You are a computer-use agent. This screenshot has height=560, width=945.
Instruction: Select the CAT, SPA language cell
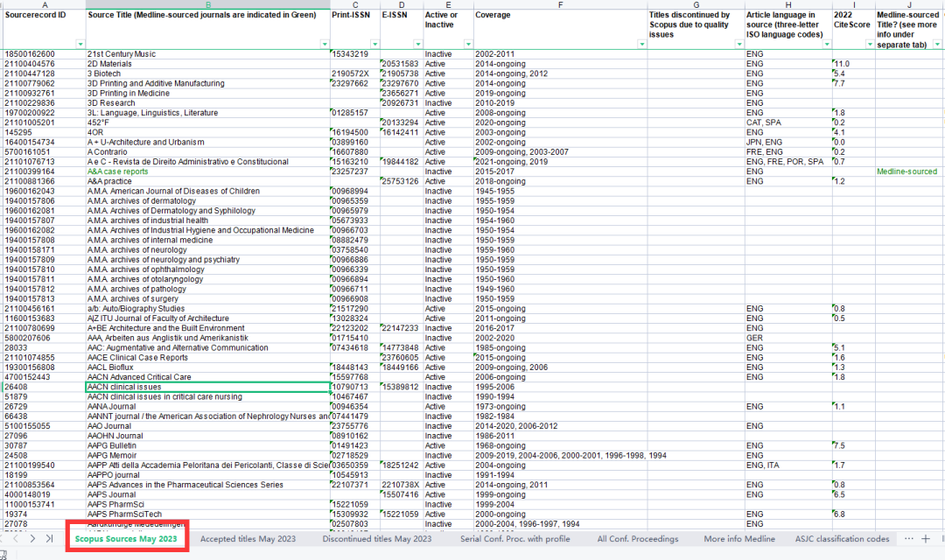[788, 122]
